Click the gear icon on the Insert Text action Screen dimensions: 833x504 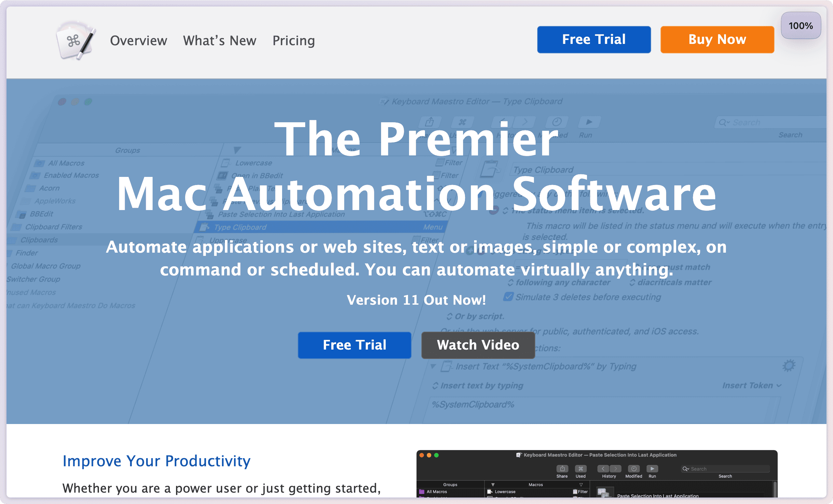click(789, 365)
